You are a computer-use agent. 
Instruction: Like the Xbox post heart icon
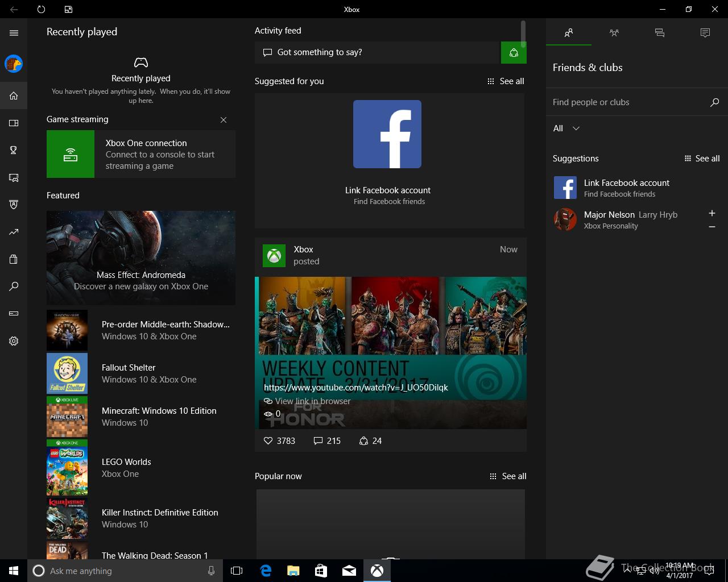click(268, 440)
